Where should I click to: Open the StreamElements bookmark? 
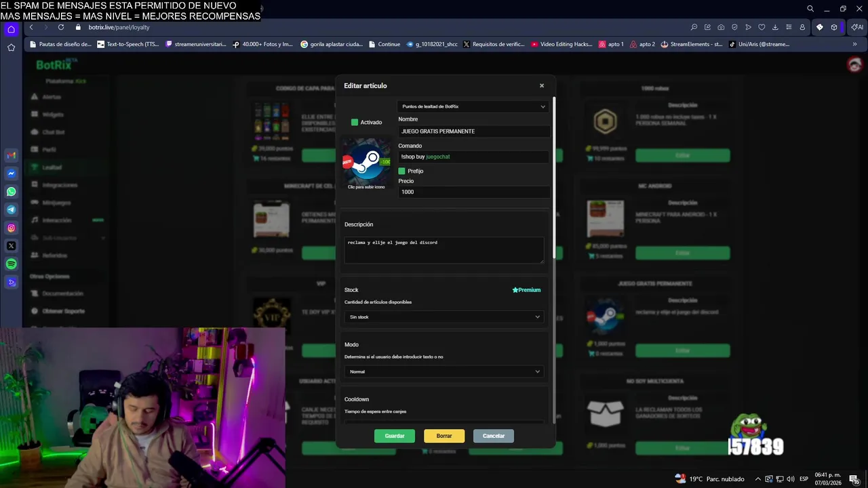(x=692, y=44)
